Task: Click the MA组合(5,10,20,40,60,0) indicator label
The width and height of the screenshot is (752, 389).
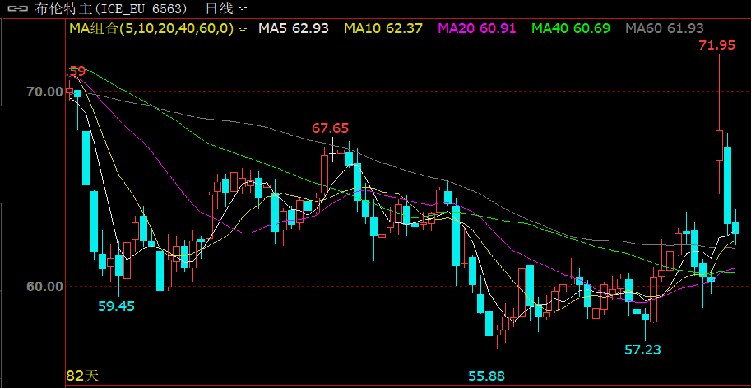Action: [x=152, y=29]
